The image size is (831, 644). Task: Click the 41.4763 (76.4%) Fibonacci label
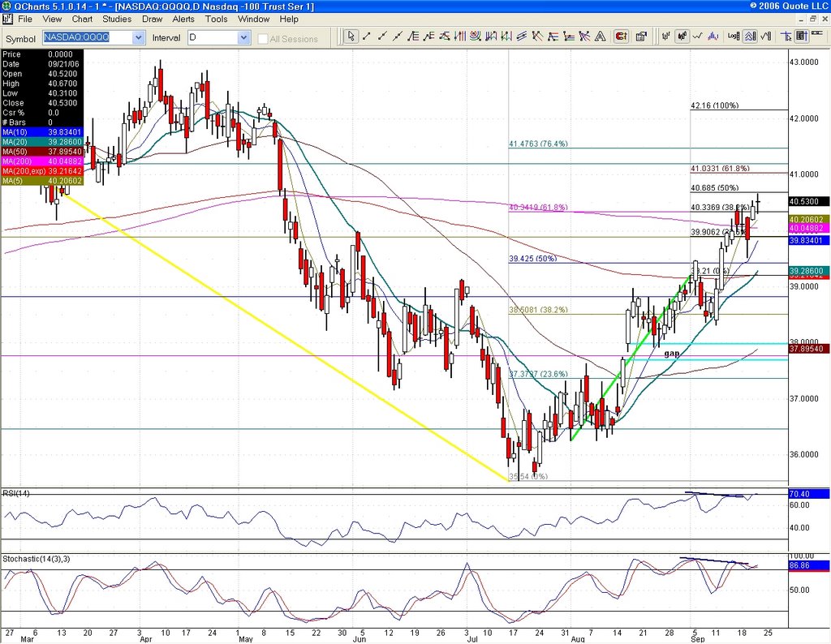[539, 144]
